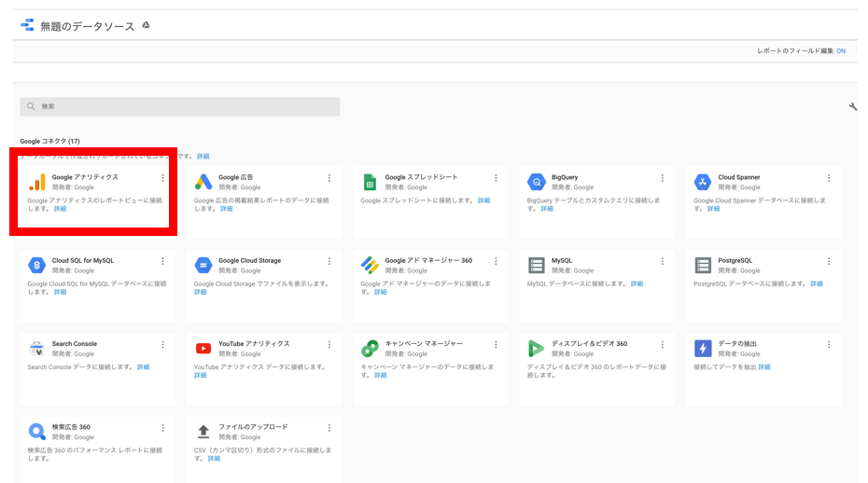
Task: Select the Cloud Spanner hexagon icon
Action: (x=703, y=182)
